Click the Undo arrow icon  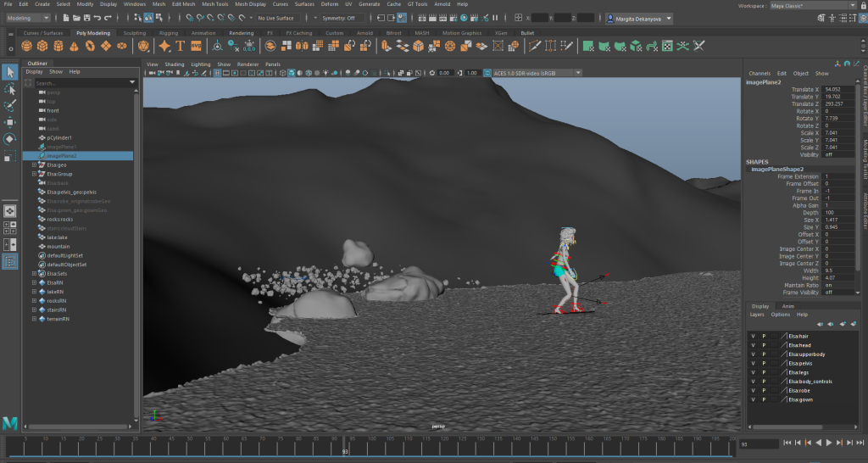click(x=97, y=18)
